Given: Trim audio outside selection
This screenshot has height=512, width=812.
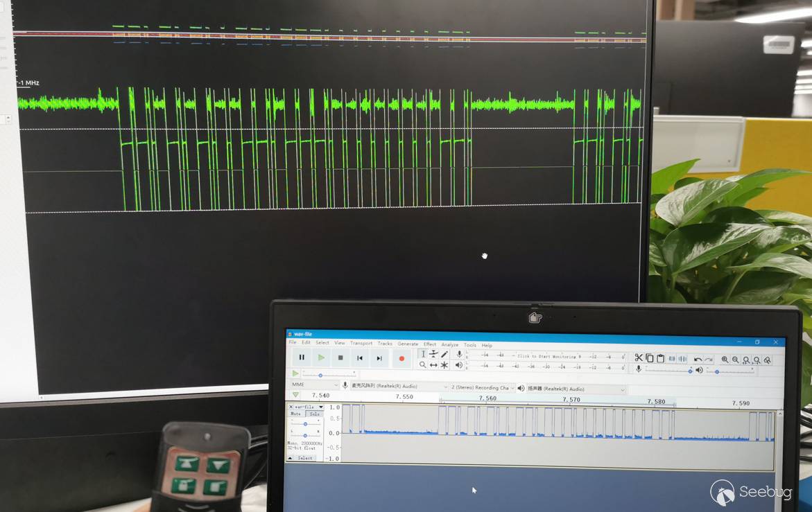Looking at the screenshot, I should click(x=672, y=358).
